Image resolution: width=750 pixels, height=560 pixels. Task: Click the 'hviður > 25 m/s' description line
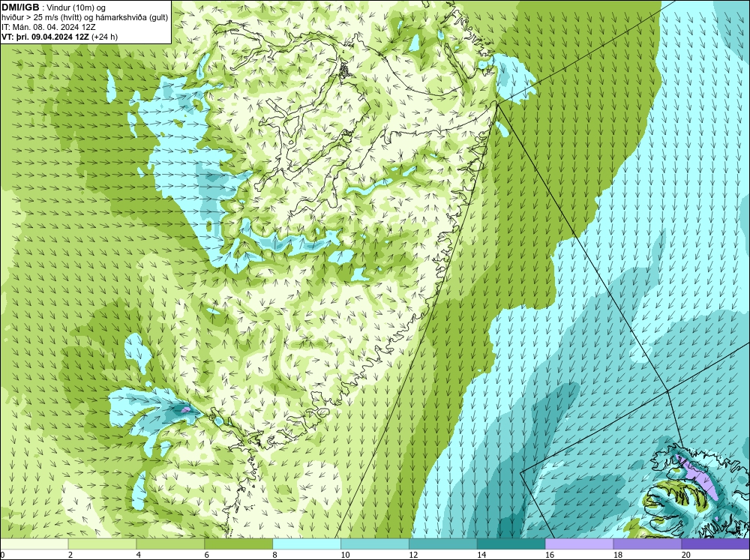pyautogui.click(x=85, y=17)
